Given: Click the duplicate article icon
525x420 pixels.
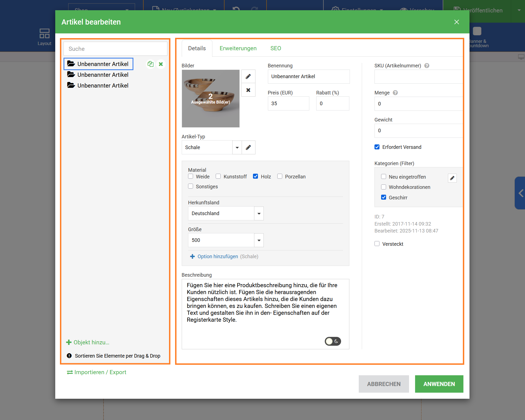Looking at the screenshot, I should pos(150,64).
